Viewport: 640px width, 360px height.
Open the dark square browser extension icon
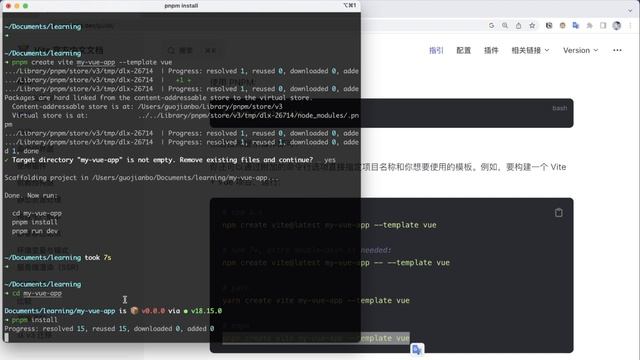(549, 25)
